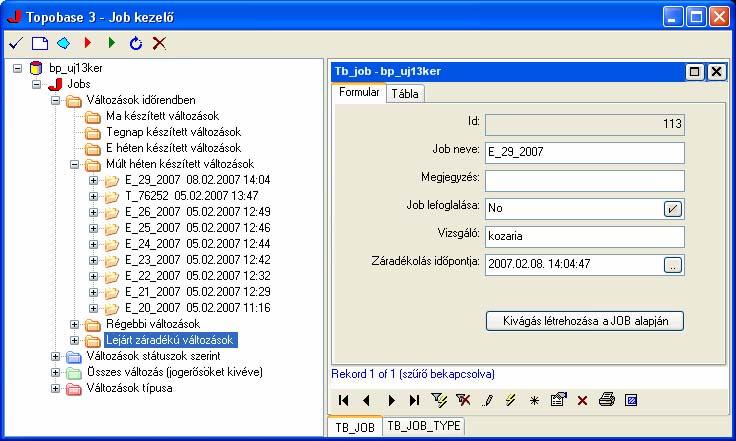Click the printer icon

click(607, 400)
